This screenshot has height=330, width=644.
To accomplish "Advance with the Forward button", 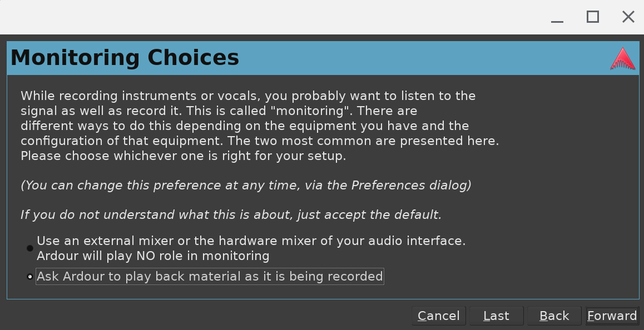I will coord(612,316).
